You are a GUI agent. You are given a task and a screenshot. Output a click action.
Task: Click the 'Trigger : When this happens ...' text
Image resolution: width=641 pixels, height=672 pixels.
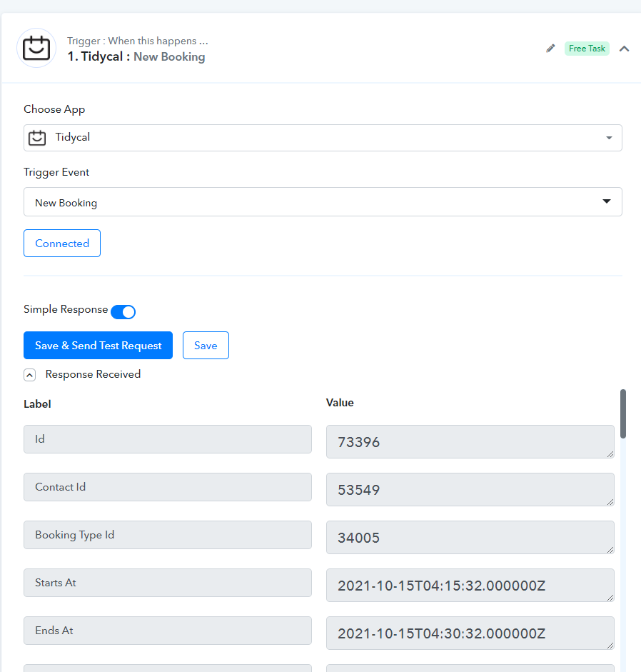click(x=138, y=41)
